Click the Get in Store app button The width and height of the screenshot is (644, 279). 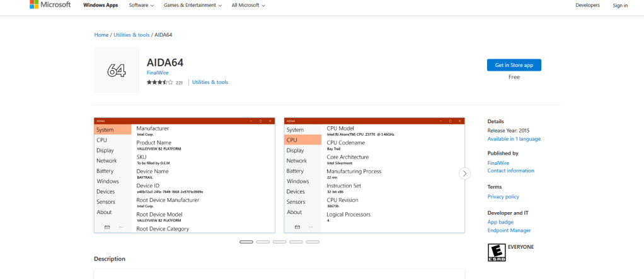(x=514, y=65)
